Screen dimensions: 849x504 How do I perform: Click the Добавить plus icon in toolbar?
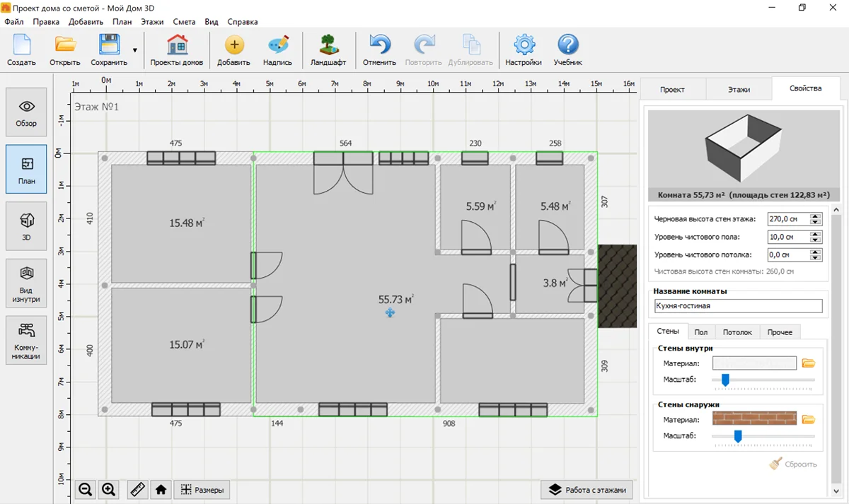233,49
